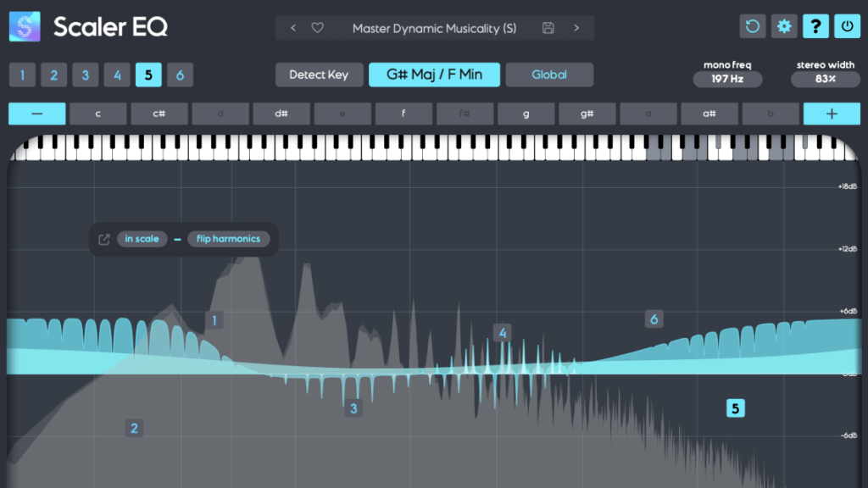Viewport: 868px width, 488px height.
Task: Toggle the f note
Action: [403, 114]
